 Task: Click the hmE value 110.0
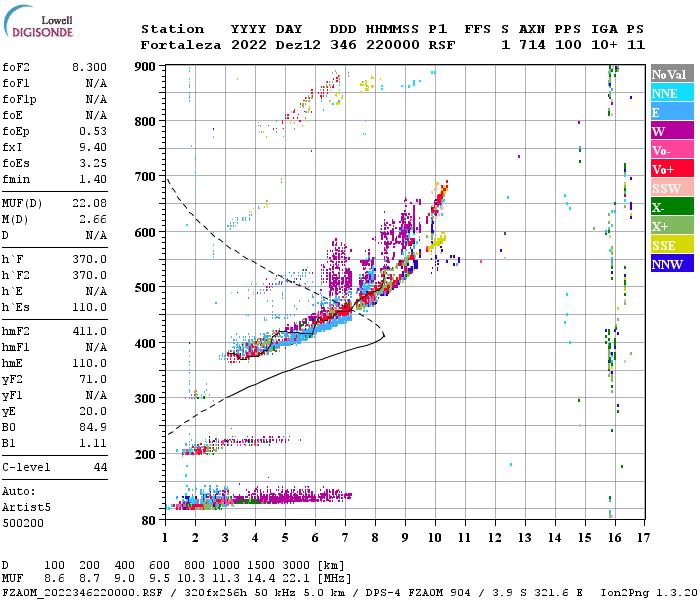pyautogui.click(x=89, y=363)
